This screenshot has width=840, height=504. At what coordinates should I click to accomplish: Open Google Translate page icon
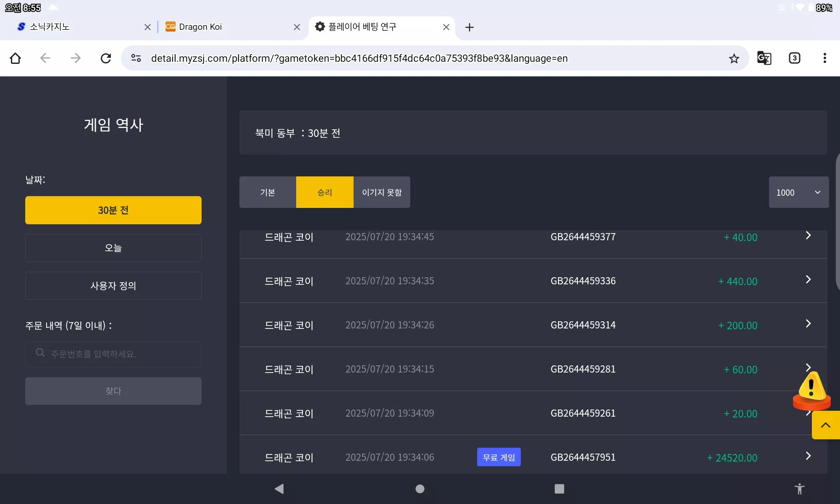point(764,58)
